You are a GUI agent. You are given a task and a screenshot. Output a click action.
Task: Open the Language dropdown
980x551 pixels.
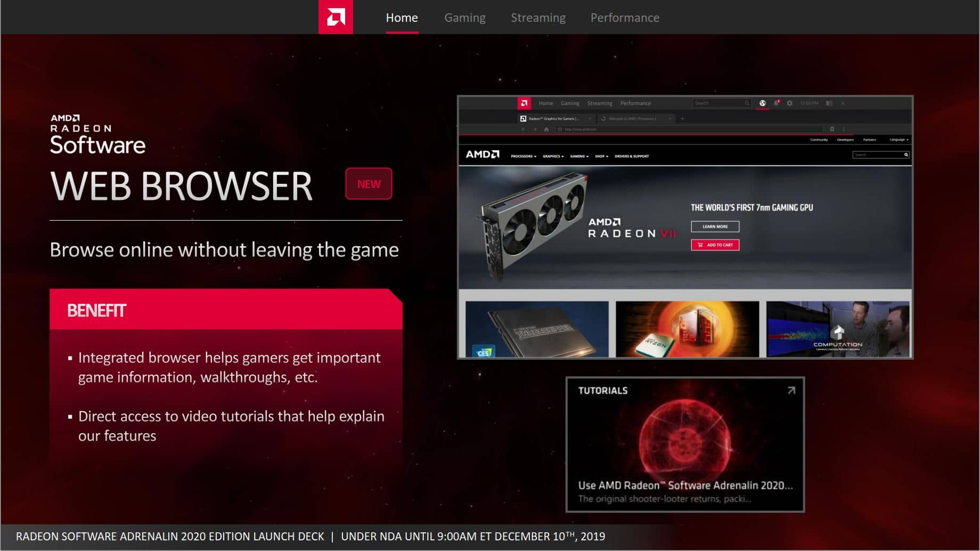[x=899, y=140]
